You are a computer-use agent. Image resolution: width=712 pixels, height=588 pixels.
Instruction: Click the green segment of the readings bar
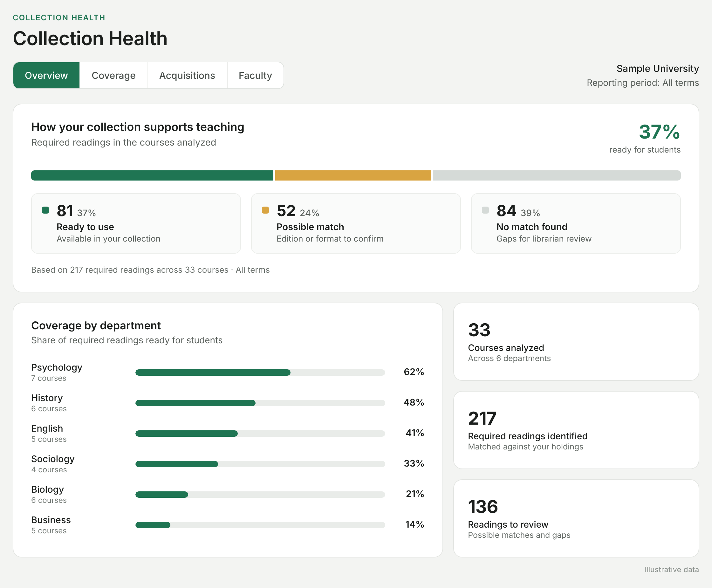pos(152,175)
